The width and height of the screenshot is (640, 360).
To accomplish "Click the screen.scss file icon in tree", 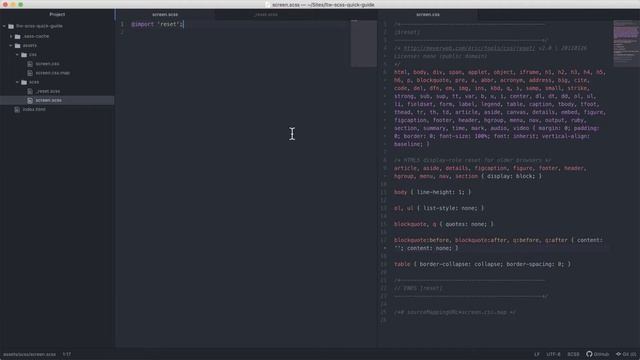I will pyautogui.click(x=30, y=100).
